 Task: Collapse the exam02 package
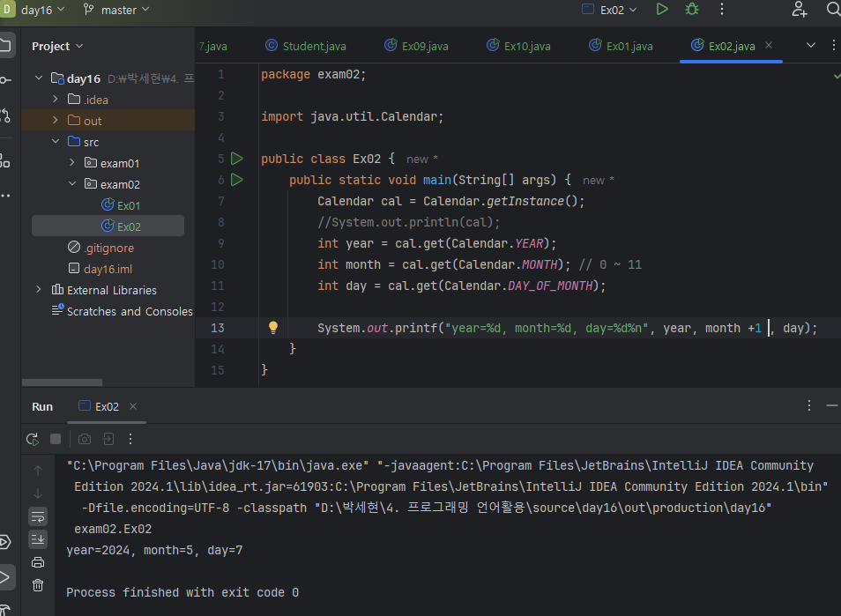(x=72, y=184)
